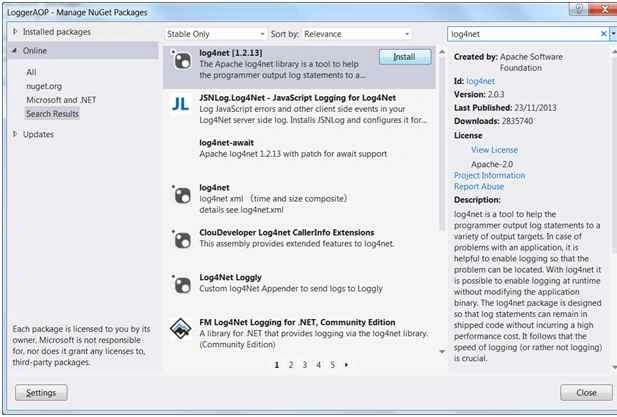Go to results page 2
The width and height of the screenshot is (617, 417).
point(291,365)
